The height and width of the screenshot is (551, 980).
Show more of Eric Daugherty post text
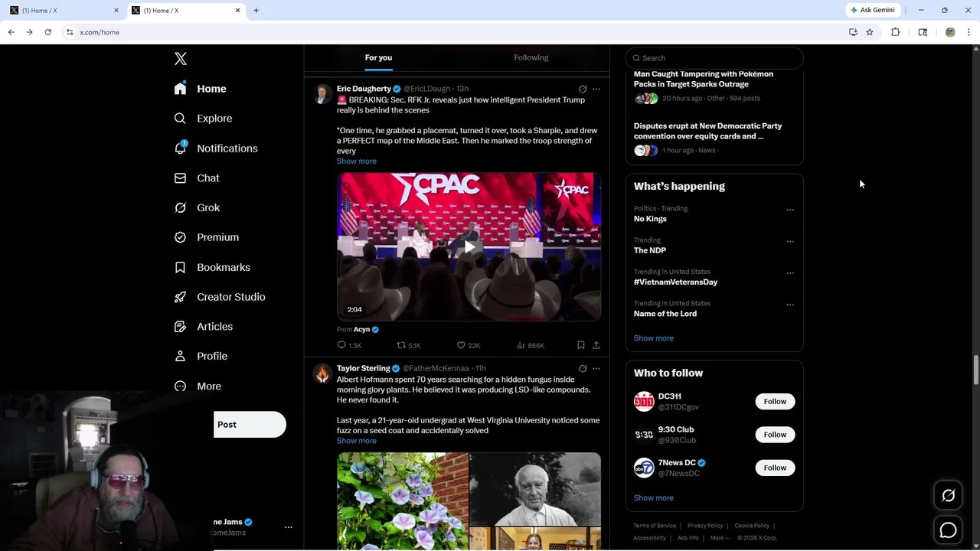coord(357,161)
